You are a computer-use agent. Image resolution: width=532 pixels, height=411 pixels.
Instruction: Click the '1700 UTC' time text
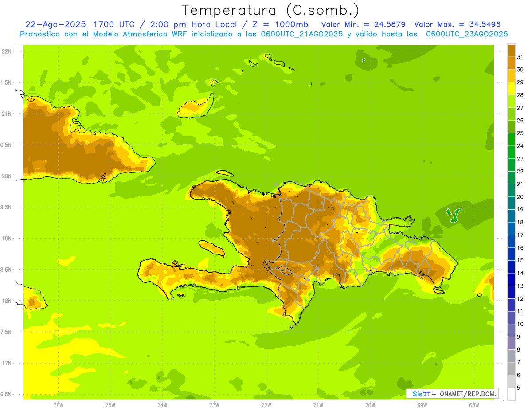click(x=114, y=24)
